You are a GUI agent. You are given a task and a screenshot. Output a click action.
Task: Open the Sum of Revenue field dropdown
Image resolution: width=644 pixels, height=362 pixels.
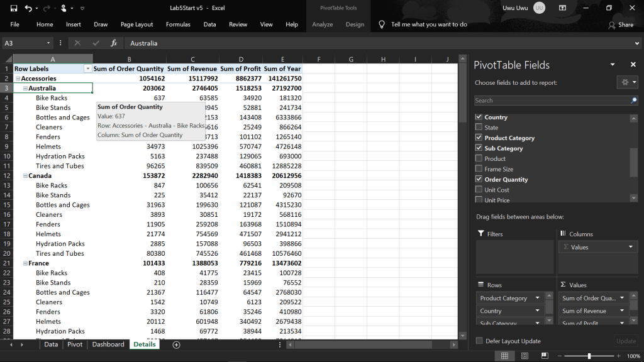click(622, 310)
